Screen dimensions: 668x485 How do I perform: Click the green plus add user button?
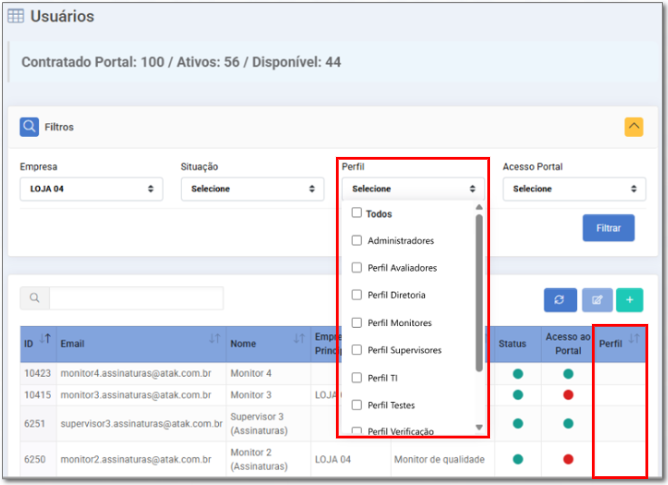tap(629, 299)
